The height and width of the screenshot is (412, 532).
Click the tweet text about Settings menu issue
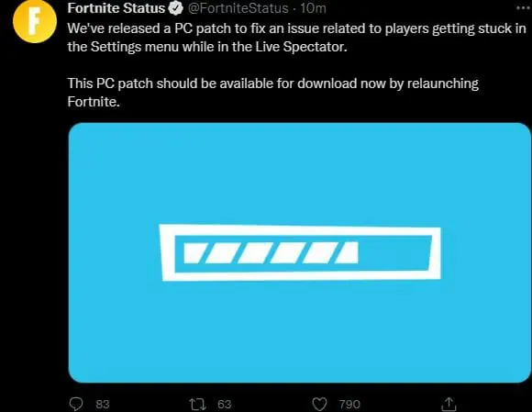point(296,38)
